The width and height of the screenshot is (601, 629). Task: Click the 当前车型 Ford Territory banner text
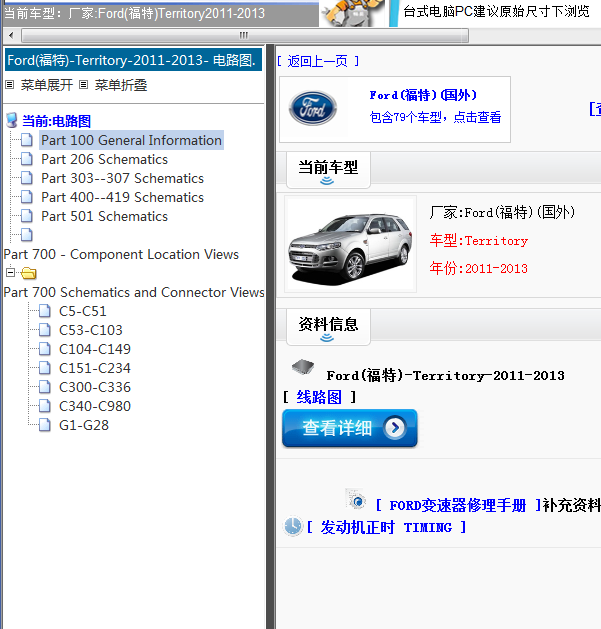134,14
